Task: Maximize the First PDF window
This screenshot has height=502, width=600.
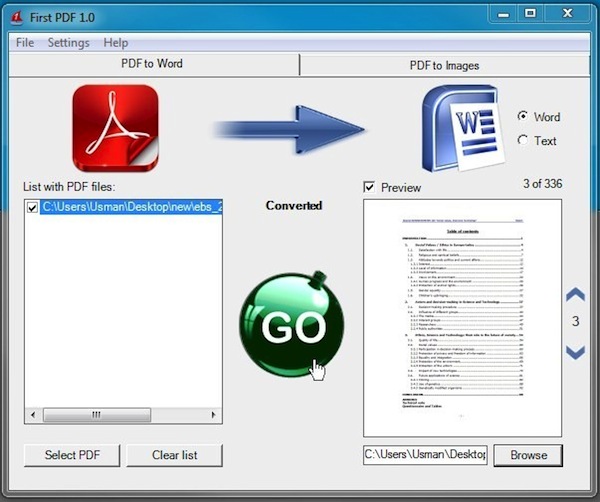Action: tap(530, 14)
